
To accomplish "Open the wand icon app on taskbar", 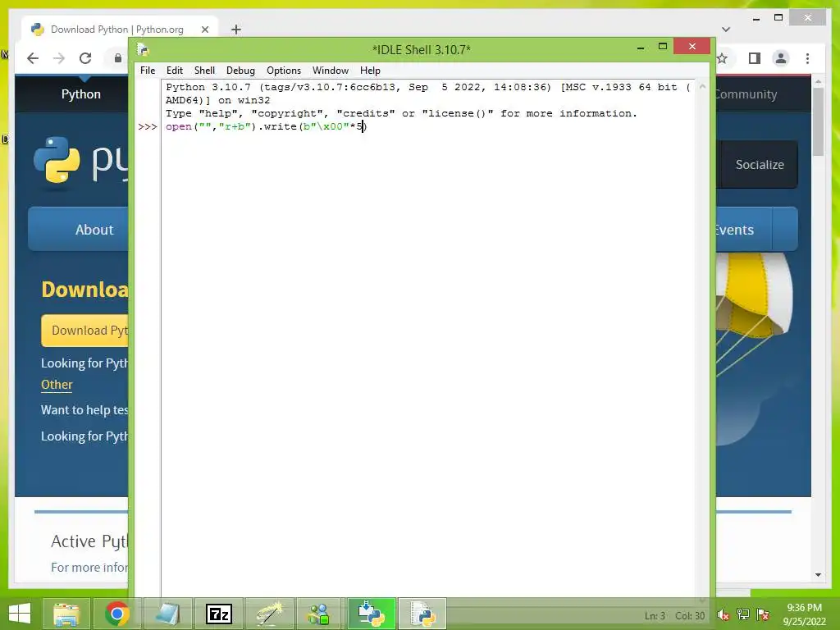I will pyautogui.click(x=269, y=614).
